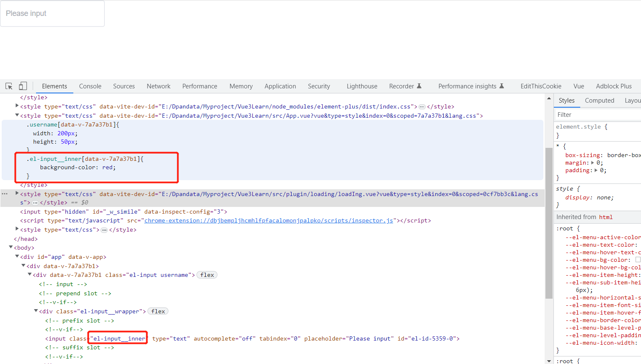Expand the padding property in the Styles pane
The height and width of the screenshot is (364, 641).
point(597,170)
